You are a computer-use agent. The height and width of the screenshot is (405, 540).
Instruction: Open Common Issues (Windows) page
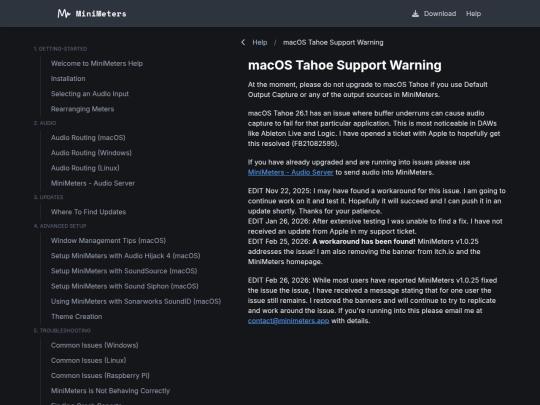pyautogui.click(x=95, y=345)
